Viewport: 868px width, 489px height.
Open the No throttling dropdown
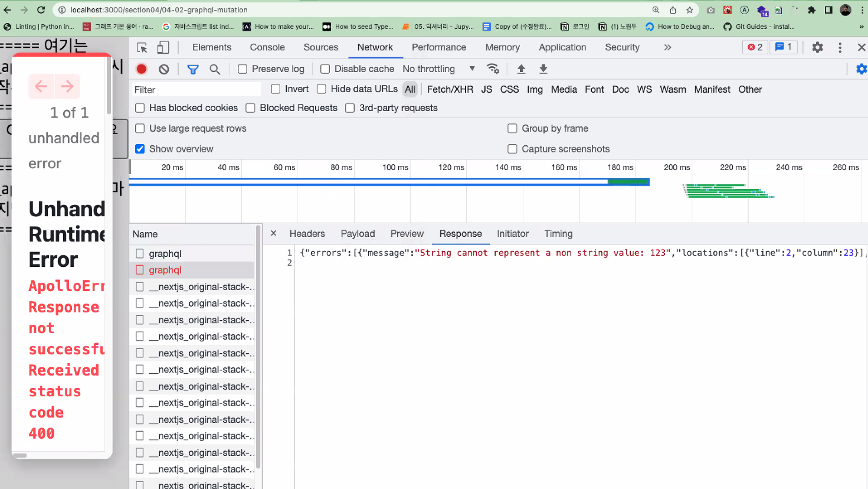click(439, 69)
